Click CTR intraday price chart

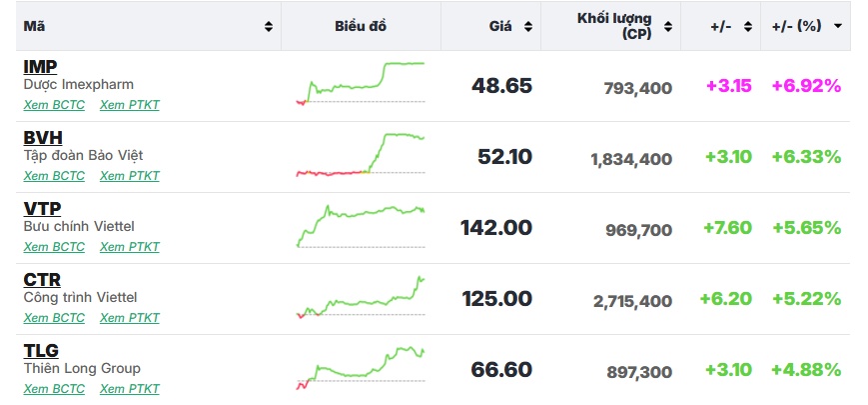pos(361,297)
